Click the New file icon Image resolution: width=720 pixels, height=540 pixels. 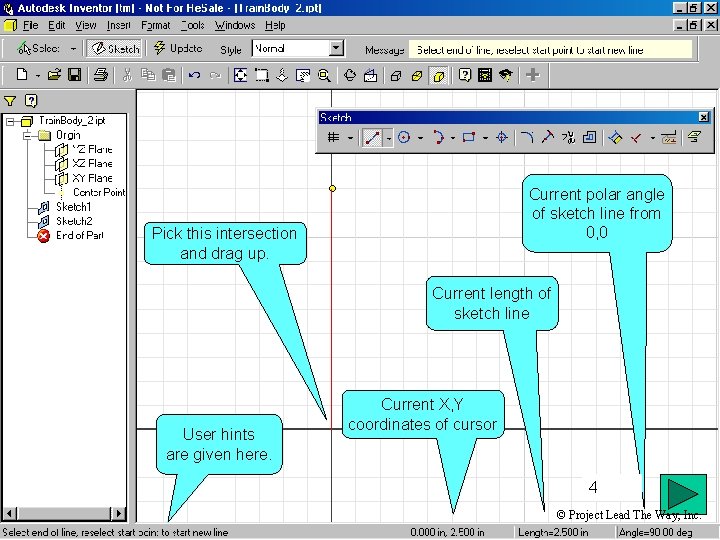click(22, 74)
